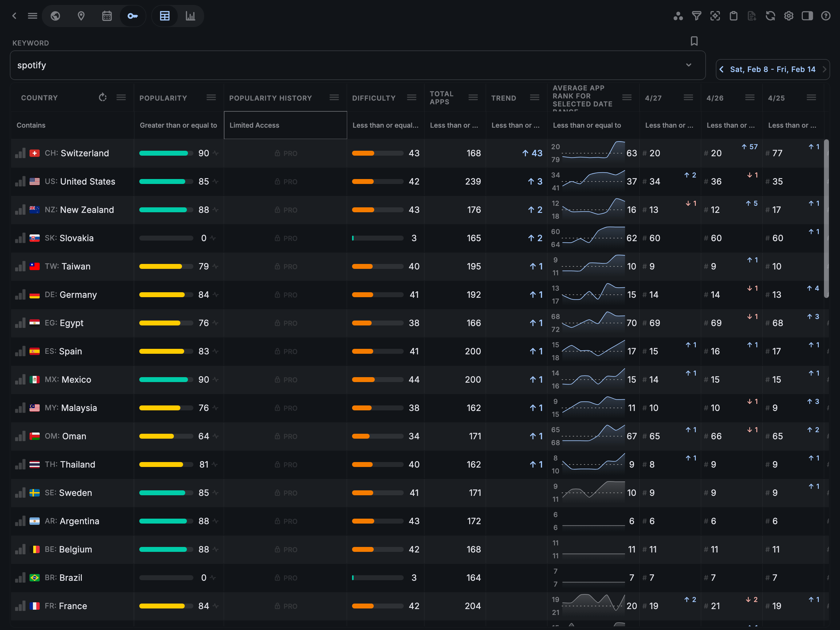This screenshot has width=840, height=630.
Task: Click the key icon for keywords
Action: pyautogui.click(x=133, y=16)
